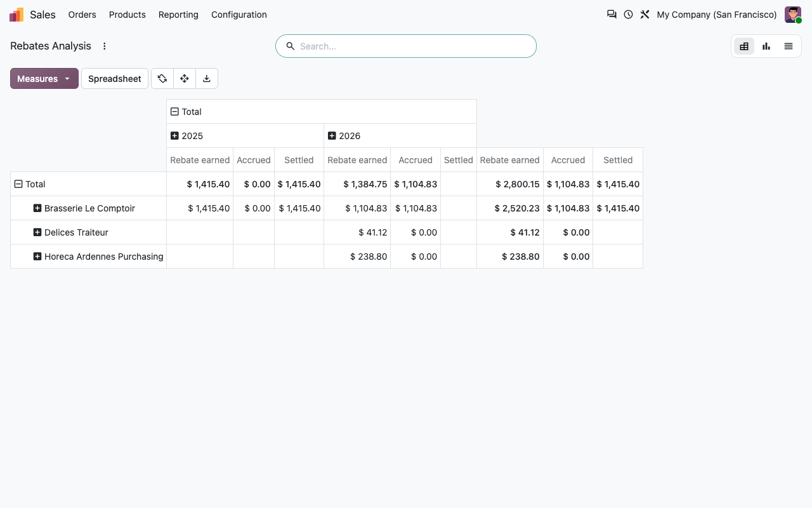This screenshot has height=508, width=812.
Task: Switch to pivot view
Action: coord(744,46)
